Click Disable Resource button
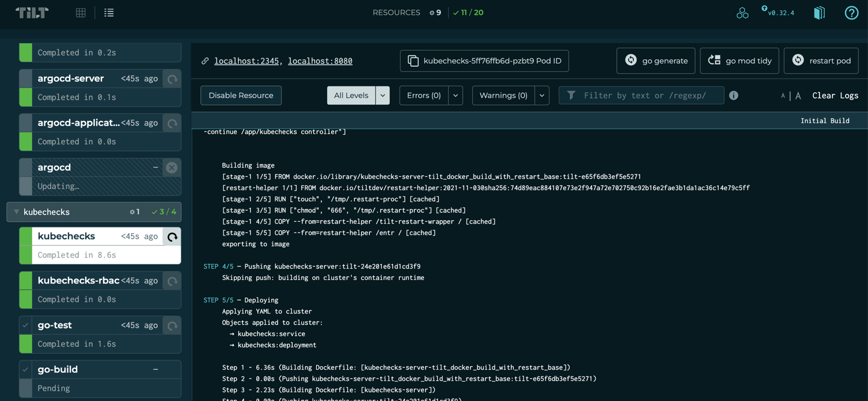This screenshot has height=401, width=868. click(x=241, y=95)
